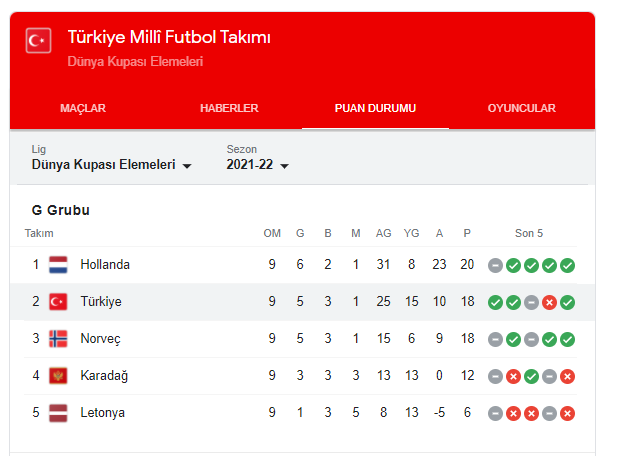This screenshot has height=456, width=620.
Task: Open the Lig dropdown Dünya Kupası Elemeleri
Action: (112, 165)
